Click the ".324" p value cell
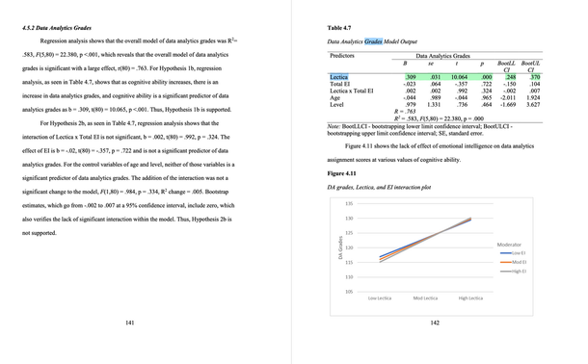588x364 pixels. click(x=487, y=91)
